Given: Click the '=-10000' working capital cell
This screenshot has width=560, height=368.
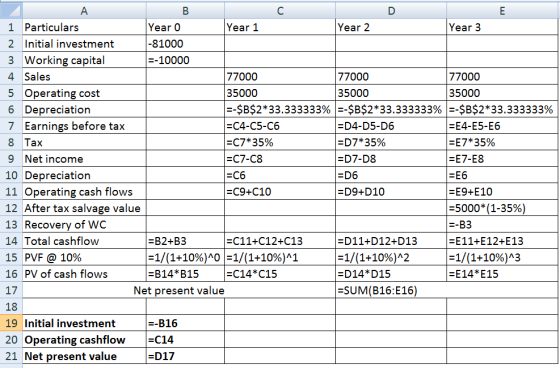Looking at the screenshot, I should (185, 60).
